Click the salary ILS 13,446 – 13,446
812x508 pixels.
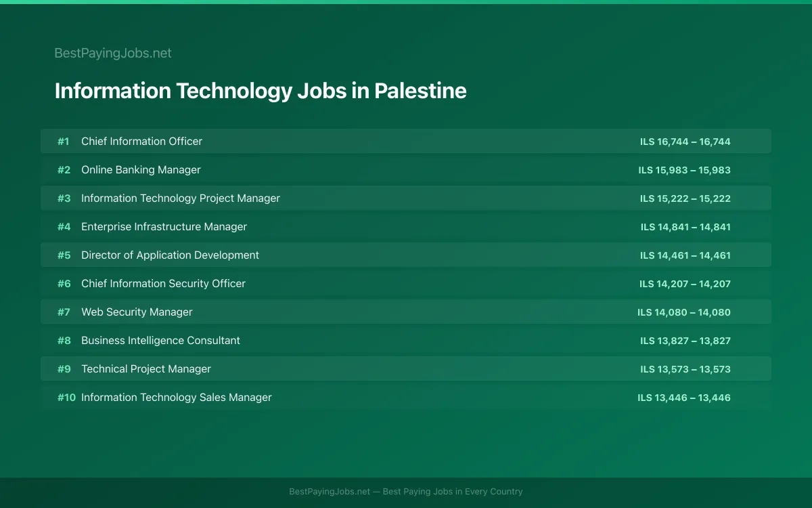[684, 398]
